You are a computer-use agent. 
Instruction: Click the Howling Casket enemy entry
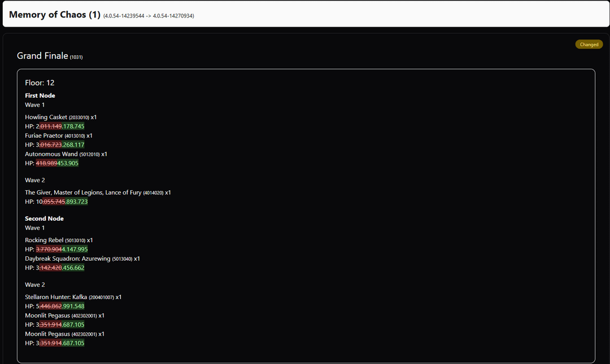pos(60,117)
